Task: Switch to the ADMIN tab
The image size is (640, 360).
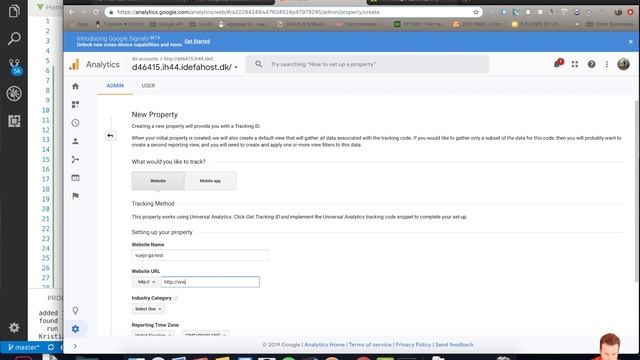Action: (115, 86)
